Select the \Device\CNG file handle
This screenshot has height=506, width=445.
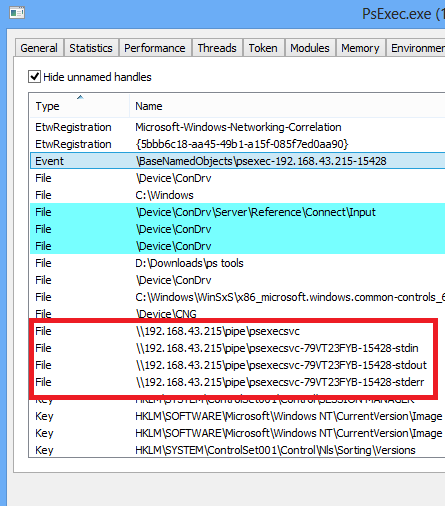click(237, 313)
